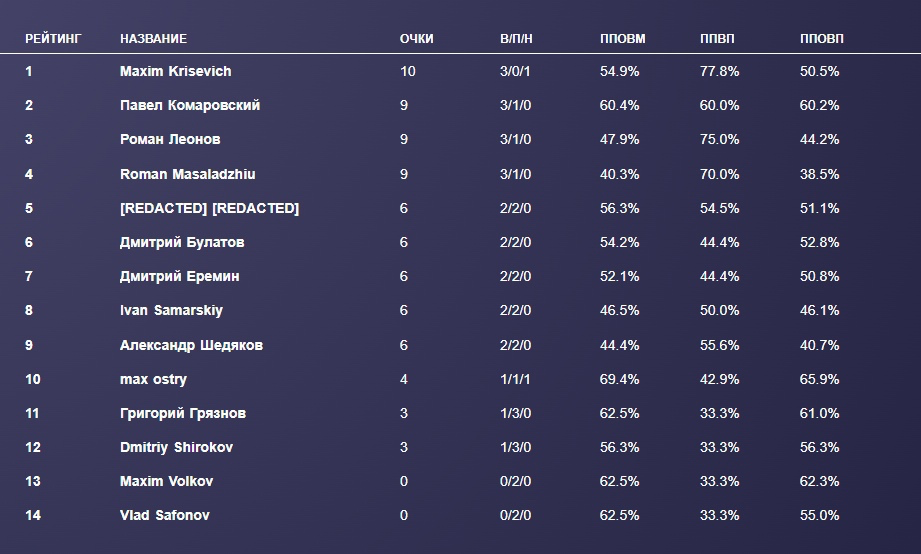This screenshot has height=554, width=921.
Task: Click Vlad Safonov in last row
Action: [x=164, y=515]
